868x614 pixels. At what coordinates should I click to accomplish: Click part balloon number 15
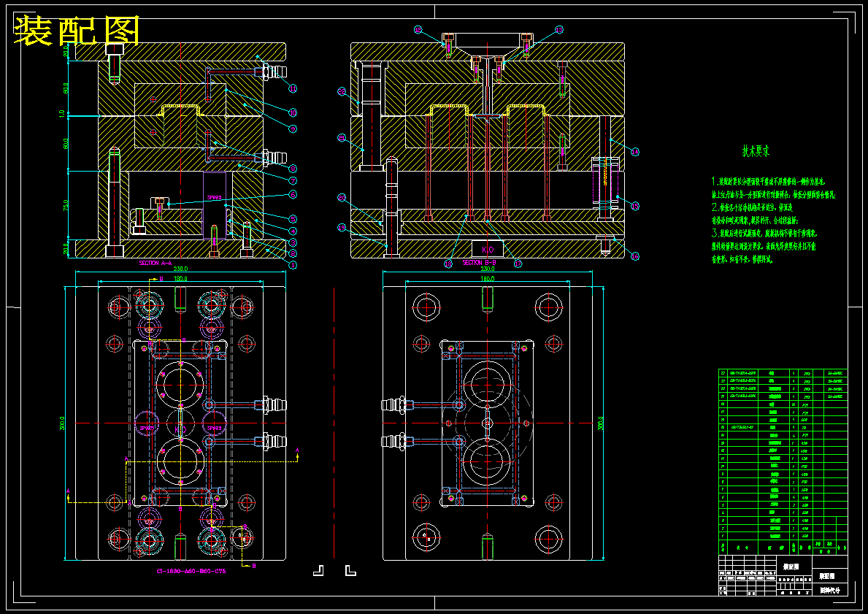point(635,206)
